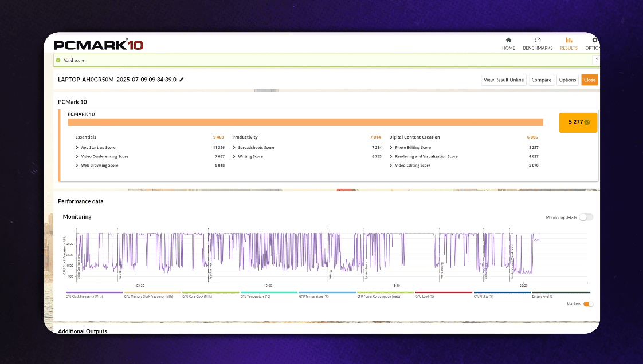Click the Compare button

click(x=542, y=80)
